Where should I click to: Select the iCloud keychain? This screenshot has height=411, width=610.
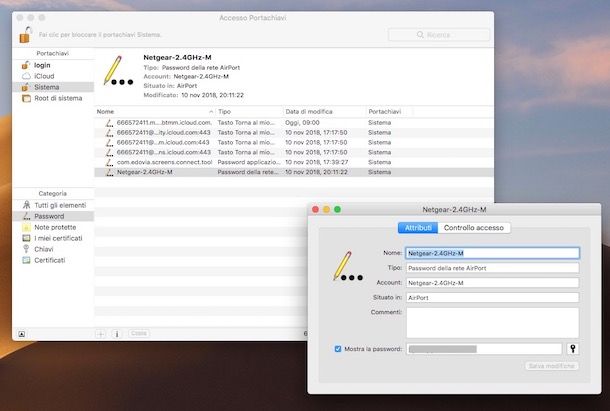[44, 76]
